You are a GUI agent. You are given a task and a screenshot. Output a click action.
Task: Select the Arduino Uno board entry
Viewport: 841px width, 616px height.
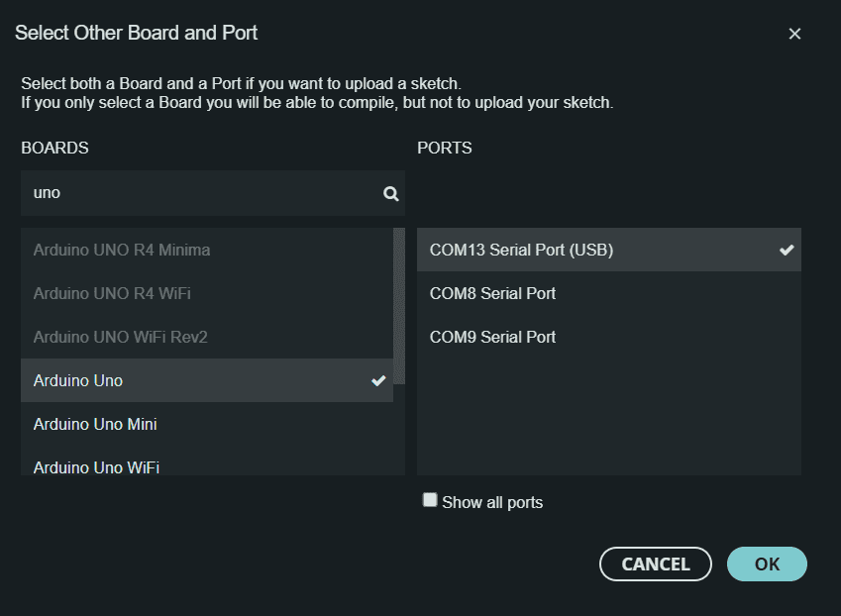(x=206, y=380)
